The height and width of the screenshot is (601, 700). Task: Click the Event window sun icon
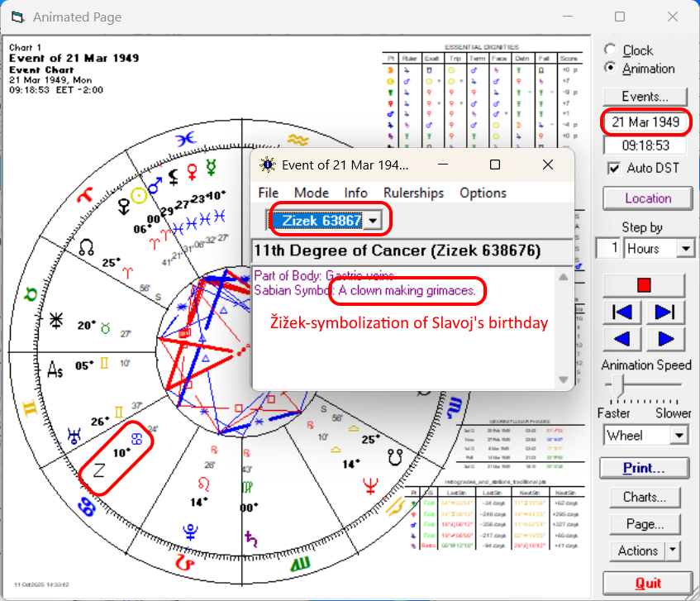coord(268,165)
